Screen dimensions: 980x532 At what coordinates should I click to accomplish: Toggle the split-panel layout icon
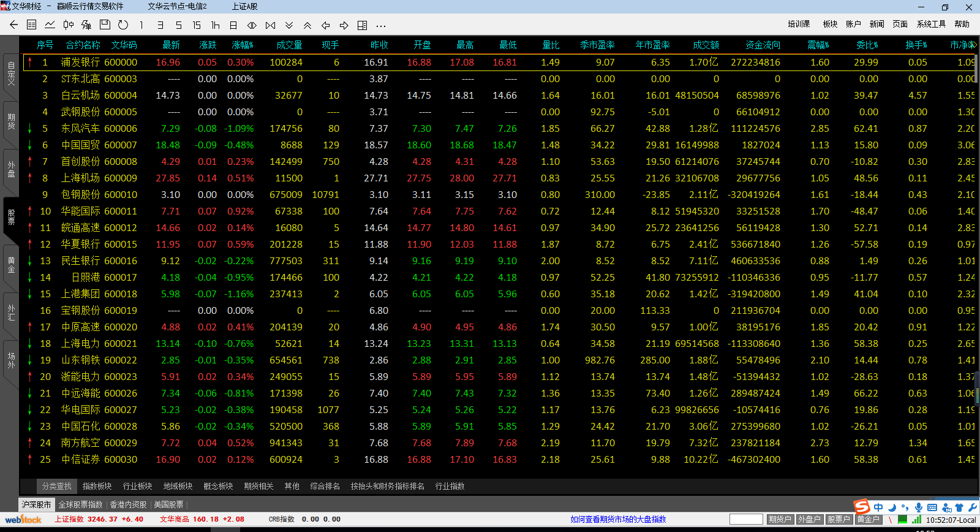point(363,25)
